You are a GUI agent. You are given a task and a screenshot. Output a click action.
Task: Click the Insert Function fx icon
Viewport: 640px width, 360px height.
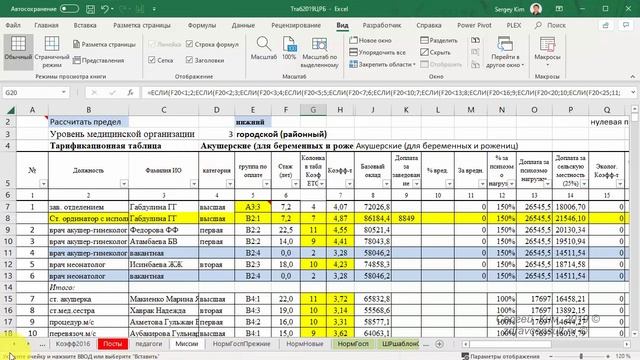[x=130, y=93]
